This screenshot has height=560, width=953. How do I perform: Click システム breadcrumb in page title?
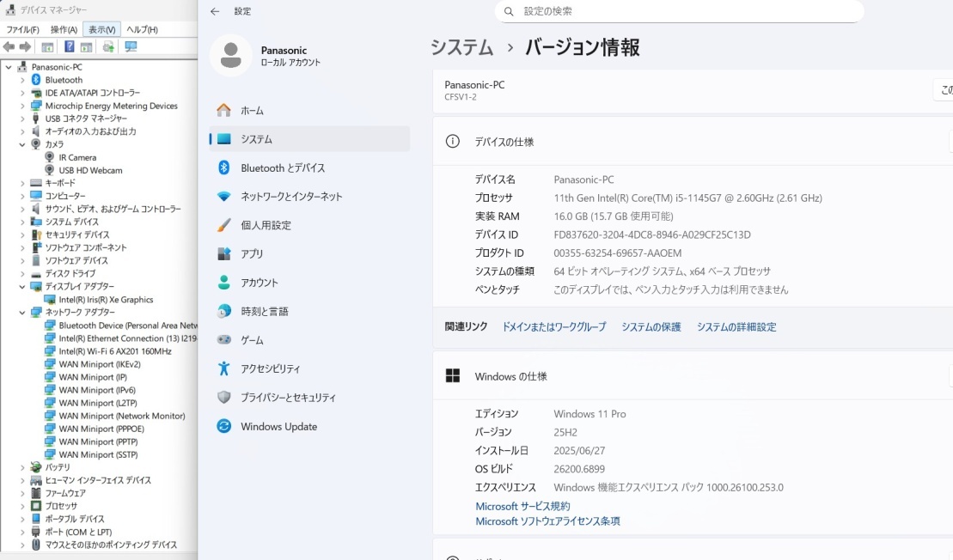(x=461, y=47)
